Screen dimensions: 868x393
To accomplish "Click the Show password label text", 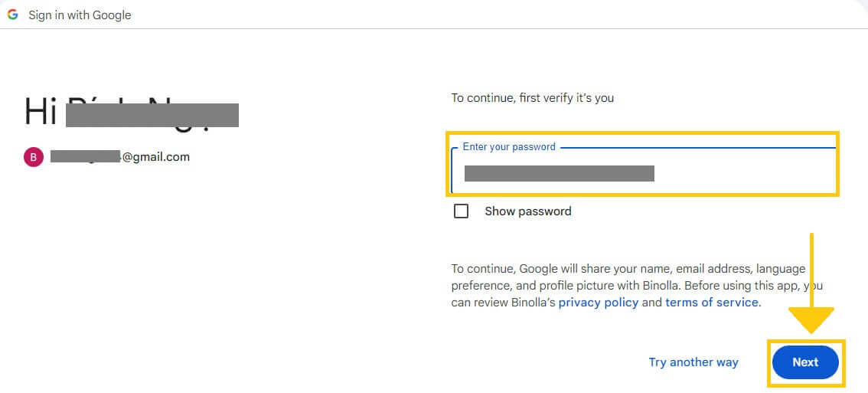I will (x=527, y=211).
